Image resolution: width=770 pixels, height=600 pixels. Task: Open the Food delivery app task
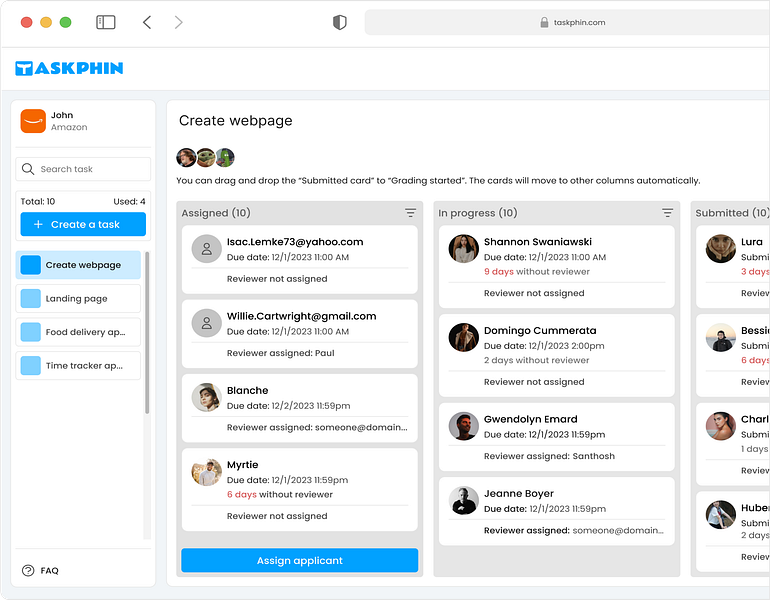[x=79, y=332]
